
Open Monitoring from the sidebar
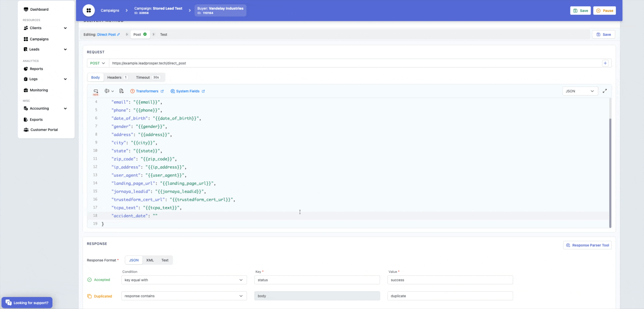tap(39, 90)
